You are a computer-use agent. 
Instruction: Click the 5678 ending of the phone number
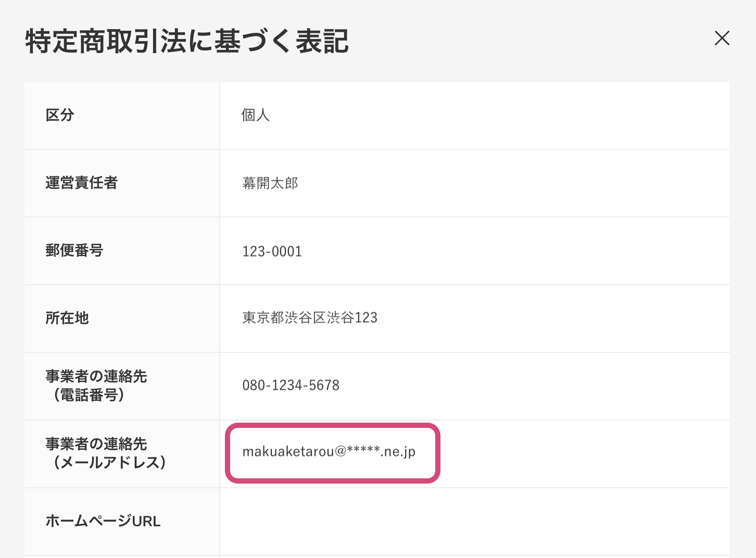pos(324,385)
